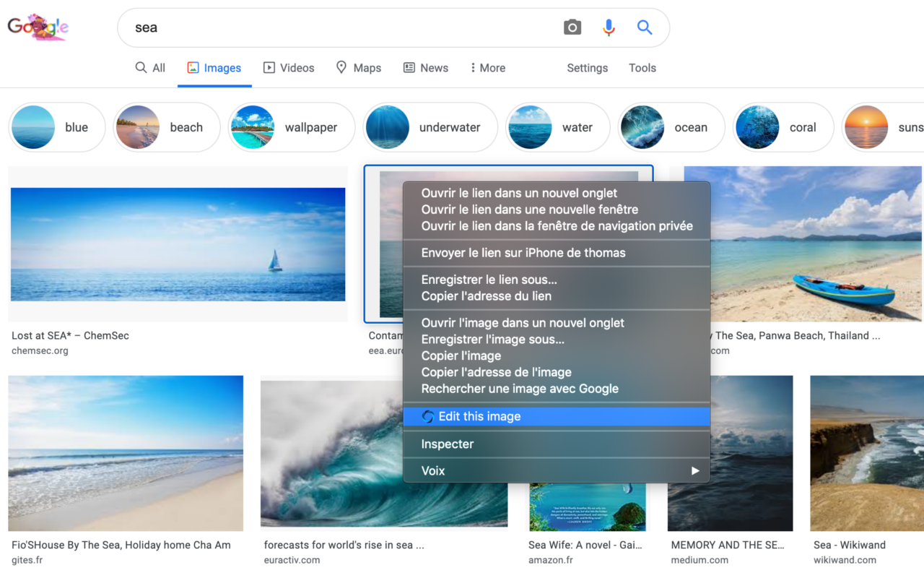Click 'Copier l'image' menu entry
The height and width of the screenshot is (578, 924).
point(557,355)
